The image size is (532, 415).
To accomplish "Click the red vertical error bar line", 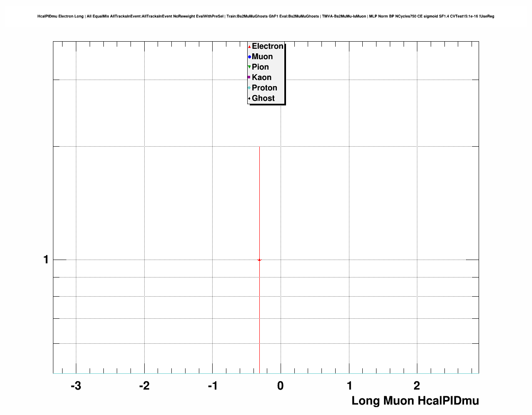I will click(x=260, y=260).
